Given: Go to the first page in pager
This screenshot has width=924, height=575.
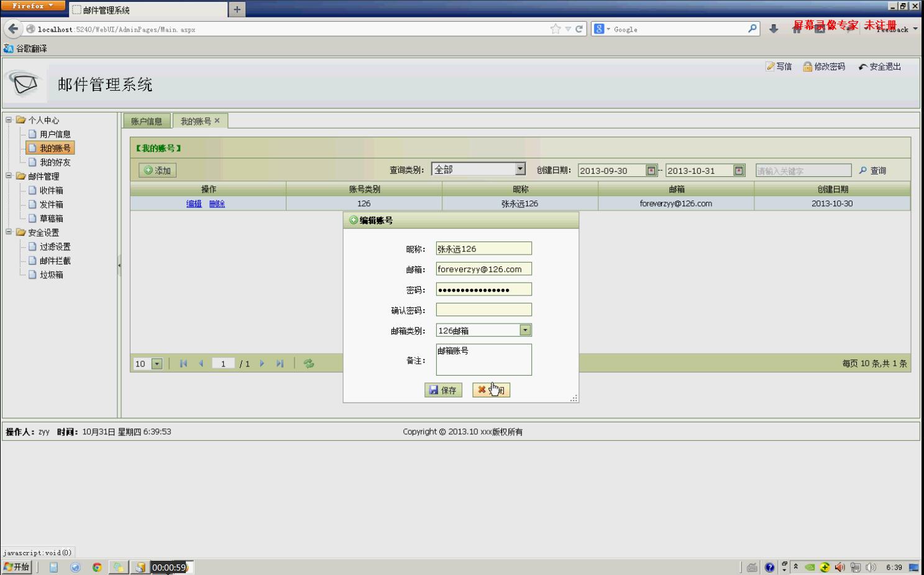Looking at the screenshot, I should coord(183,364).
